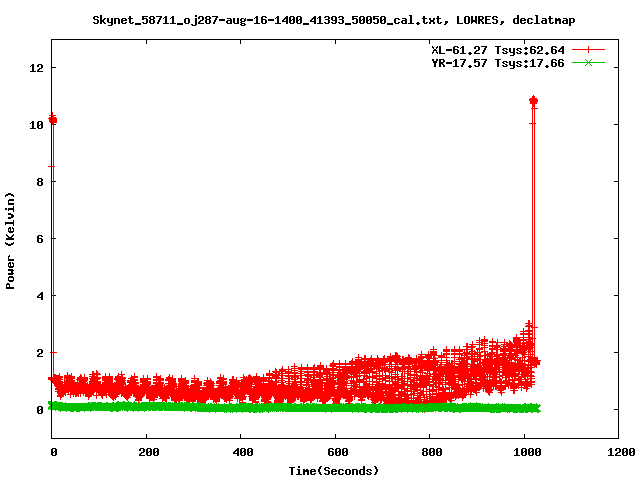The width and height of the screenshot is (640, 480).
Task: Click the plot title Skynet_58711_oj287 filename text
Action: coord(267,20)
